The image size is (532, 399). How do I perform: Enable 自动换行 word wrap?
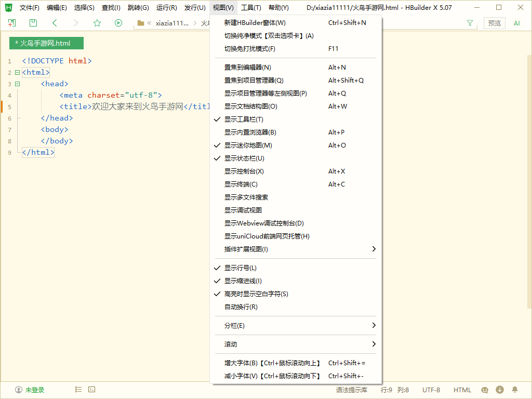[x=295, y=307]
